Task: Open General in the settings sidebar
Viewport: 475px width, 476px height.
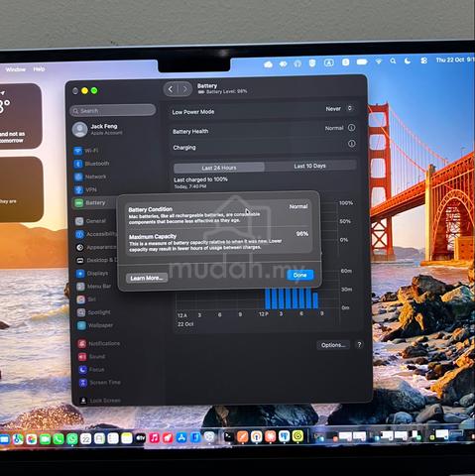Action: pyautogui.click(x=90, y=221)
